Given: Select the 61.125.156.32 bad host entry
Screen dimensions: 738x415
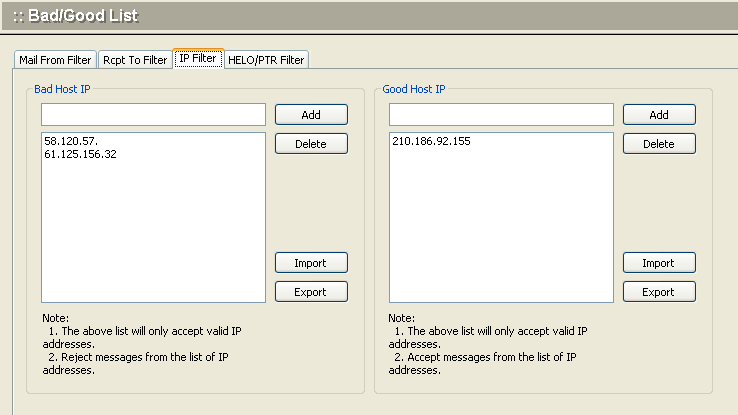Looking at the screenshot, I should 81,155.
